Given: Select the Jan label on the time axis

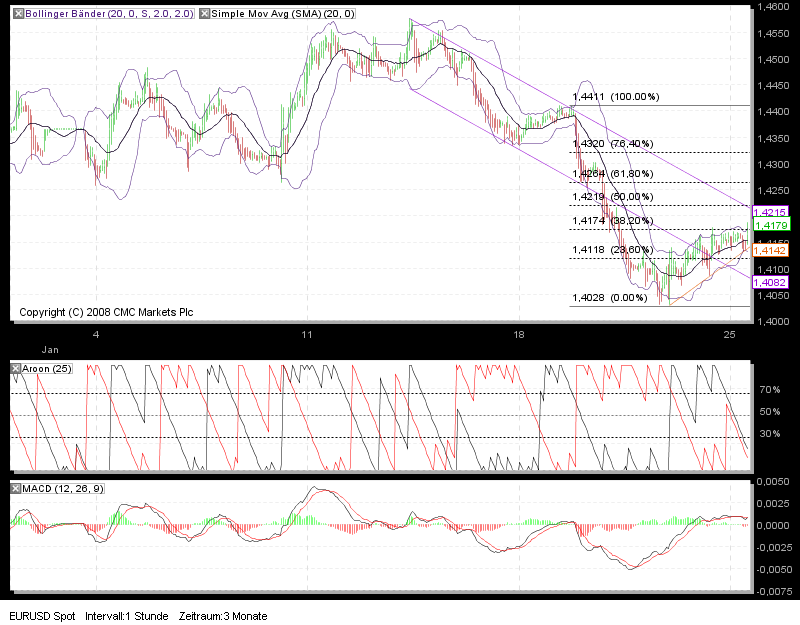Looking at the screenshot, I should pos(50,351).
